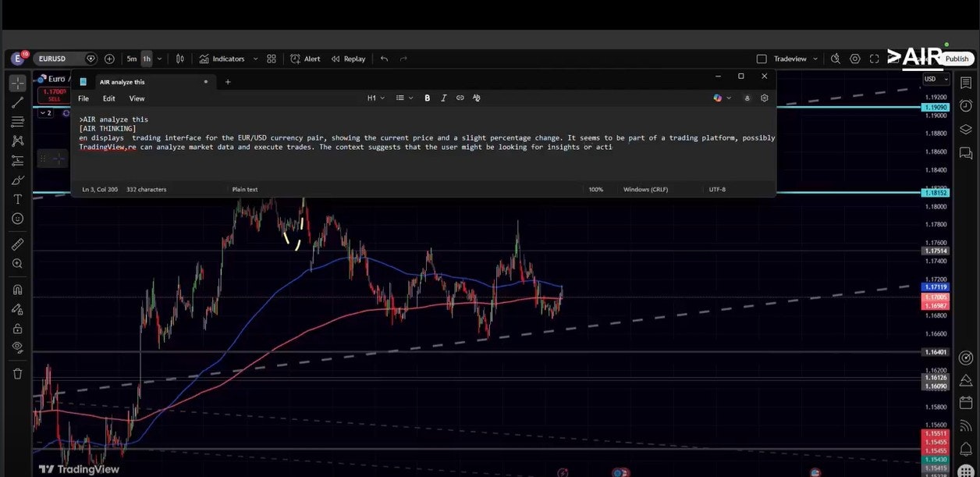Toggle lock all drawings
980x477 pixels.
[x=17, y=328]
